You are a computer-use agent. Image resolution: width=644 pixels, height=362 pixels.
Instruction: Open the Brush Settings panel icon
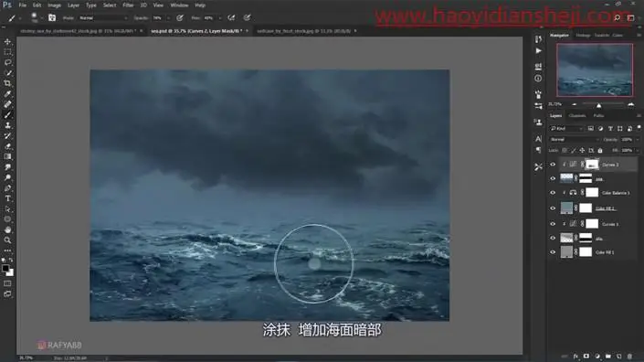(x=52, y=17)
